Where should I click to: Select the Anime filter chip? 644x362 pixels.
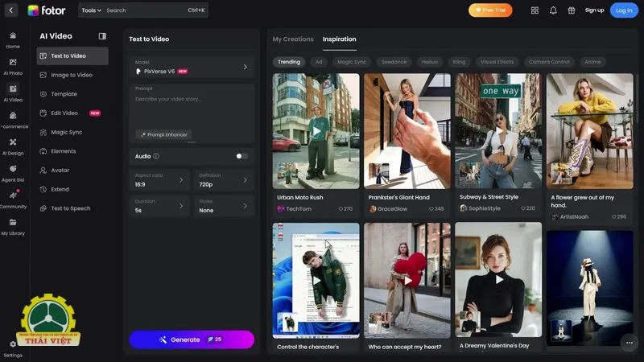click(x=592, y=62)
